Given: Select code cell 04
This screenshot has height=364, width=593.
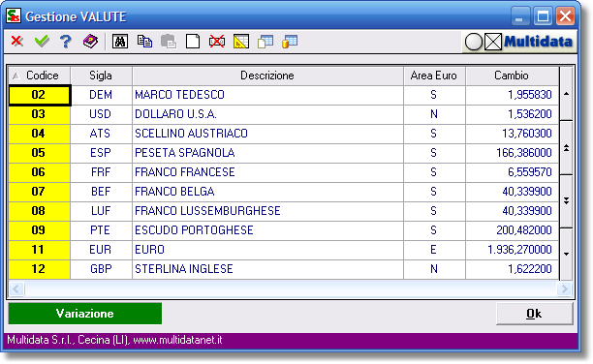Looking at the screenshot, I should (x=40, y=134).
